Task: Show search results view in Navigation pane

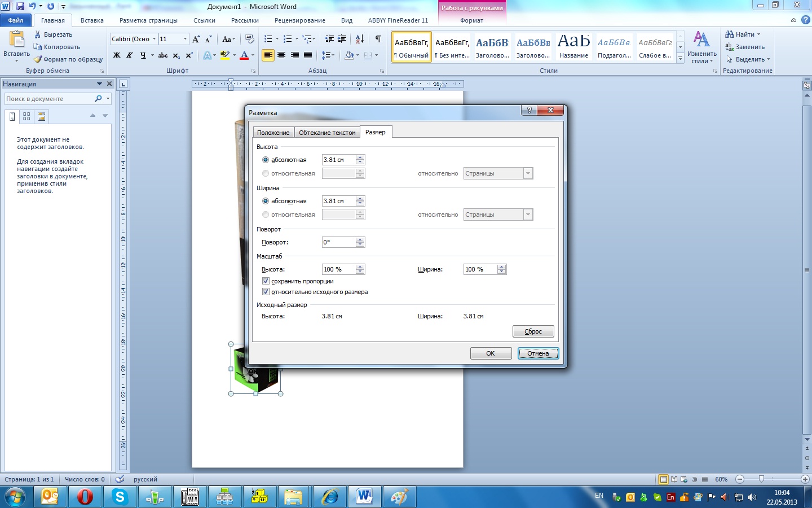Action: [x=41, y=116]
